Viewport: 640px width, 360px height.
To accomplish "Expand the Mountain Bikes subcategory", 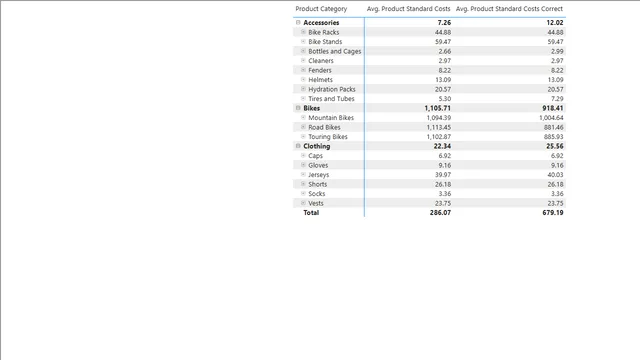I will (x=303, y=117).
